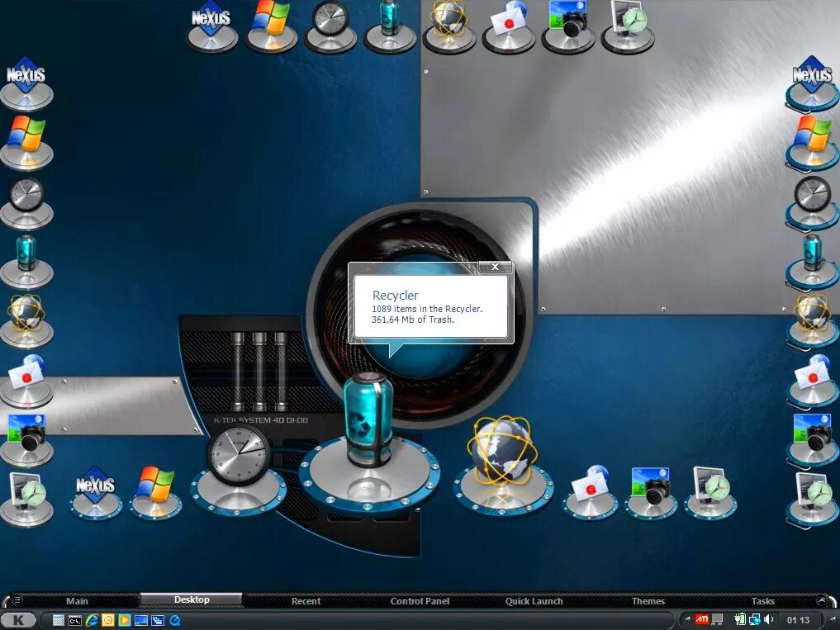The image size is (840, 630).
Task: Launch QuickTime from the taskbar
Action: pos(174,620)
